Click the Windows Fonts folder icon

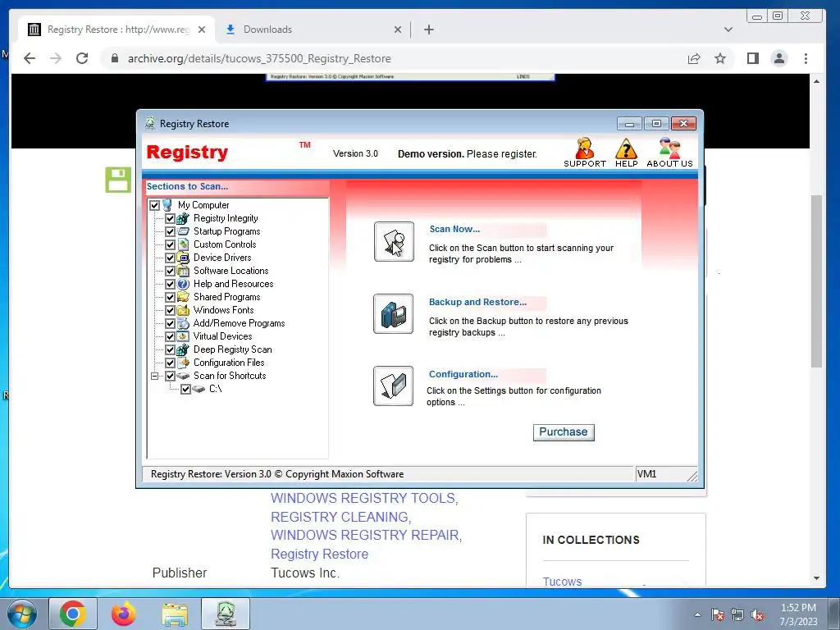(x=183, y=310)
